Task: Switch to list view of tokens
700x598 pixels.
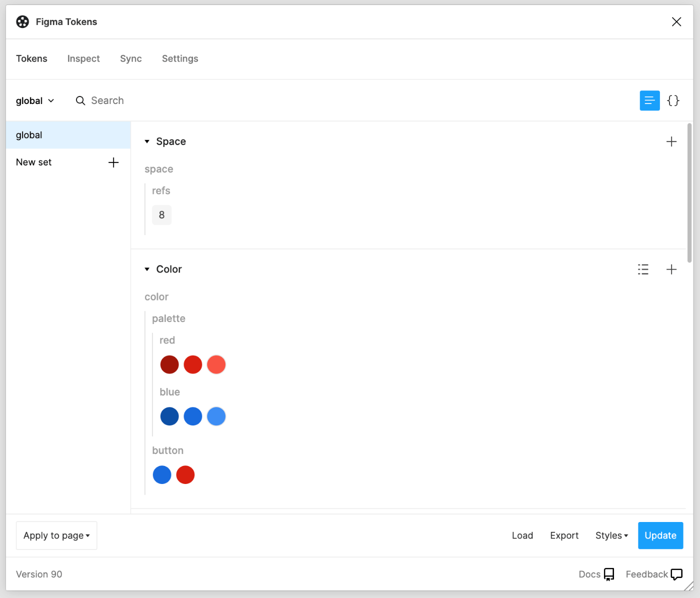Action: pyautogui.click(x=649, y=100)
